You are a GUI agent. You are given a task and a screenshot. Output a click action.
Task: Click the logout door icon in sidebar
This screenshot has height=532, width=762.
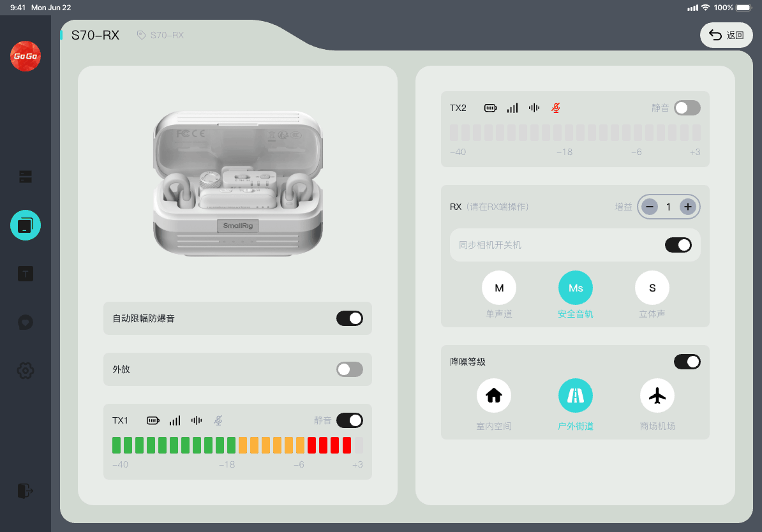click(26, 491)
